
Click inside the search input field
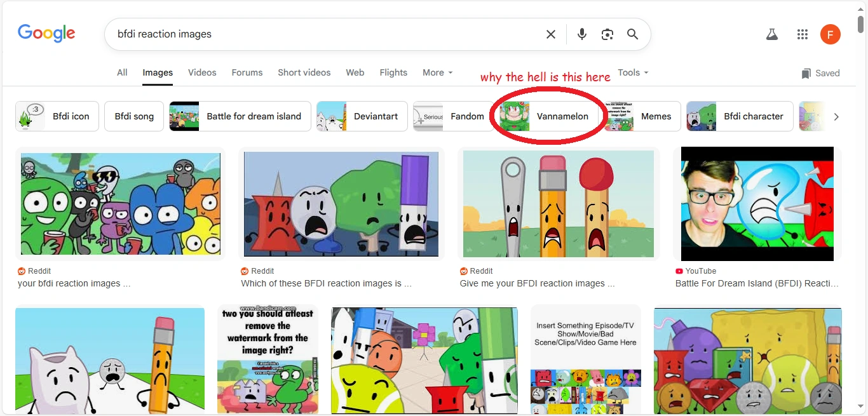coord(318,34)
